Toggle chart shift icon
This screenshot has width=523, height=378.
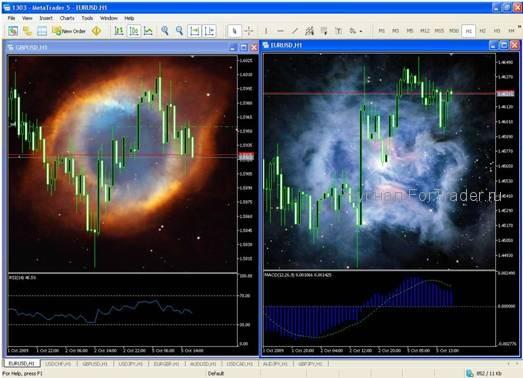click(x=209, y=31)
